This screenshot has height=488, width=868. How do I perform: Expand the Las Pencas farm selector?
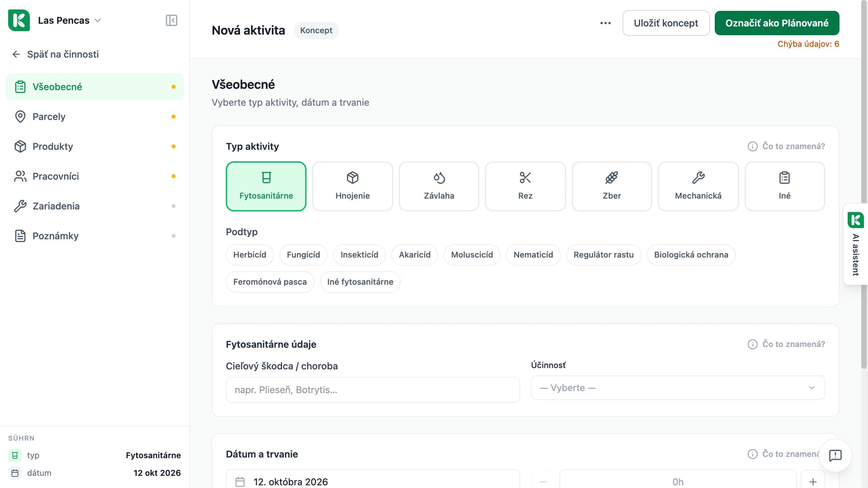coord(69,20)
